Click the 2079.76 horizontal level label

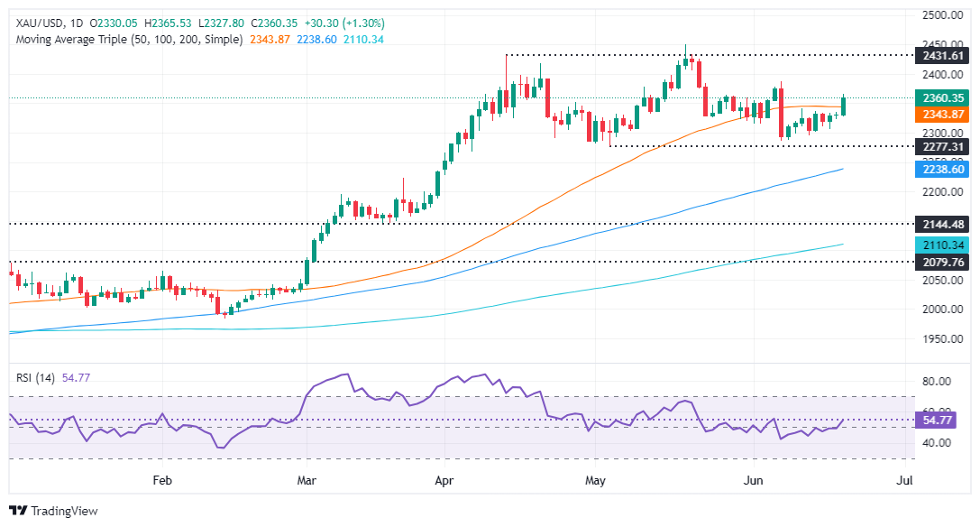pyautogui.click(x=942, y=262)
